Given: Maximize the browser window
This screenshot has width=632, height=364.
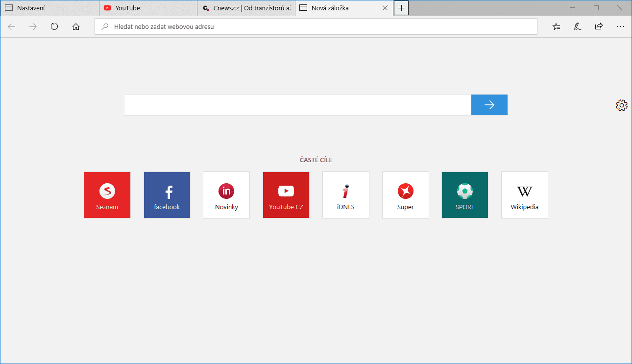Looking at the screenshot, I should (x=596, y=8).
